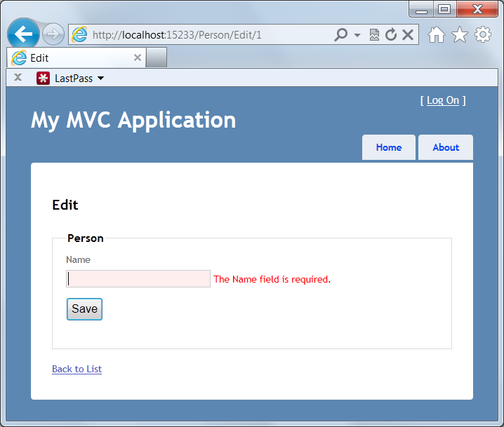Open Favorites star icon
The height and width of the screenshot is (427, 504).
click(x=460, y=35)
